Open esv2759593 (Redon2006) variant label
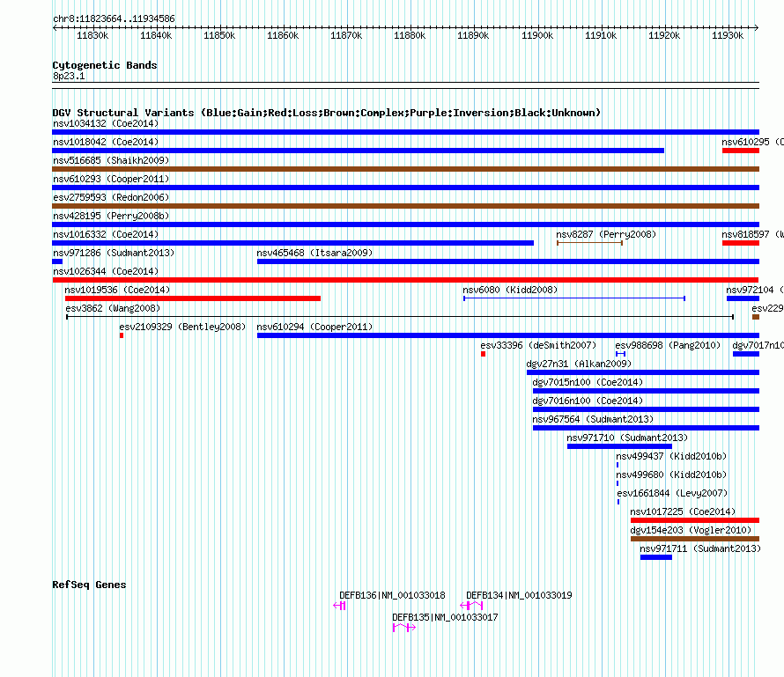The image size is (784, 677). (111, 197)
